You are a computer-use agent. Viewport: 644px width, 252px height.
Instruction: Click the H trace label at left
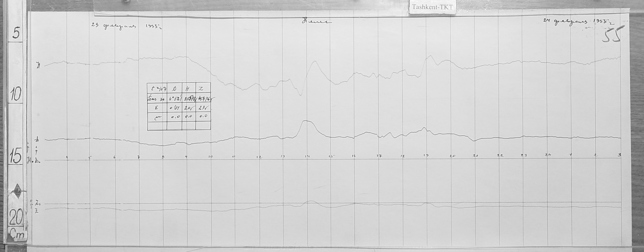click(38, 66)
